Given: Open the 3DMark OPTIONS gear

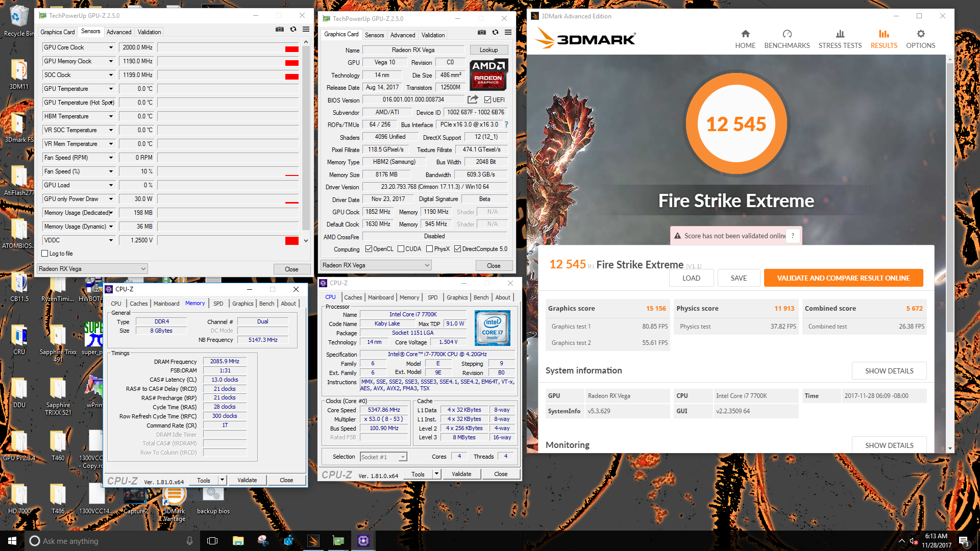Looking at the screenshot, I should [x=920, y=39].
